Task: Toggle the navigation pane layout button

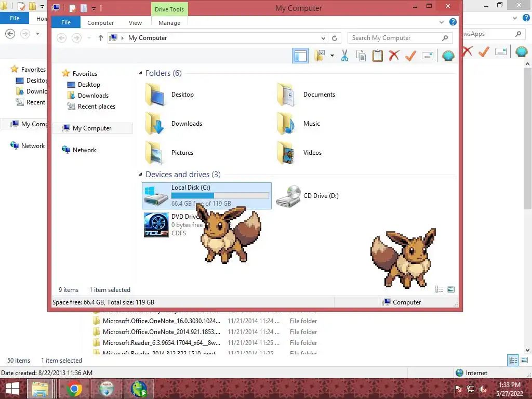Action: [x=300, y=56]
